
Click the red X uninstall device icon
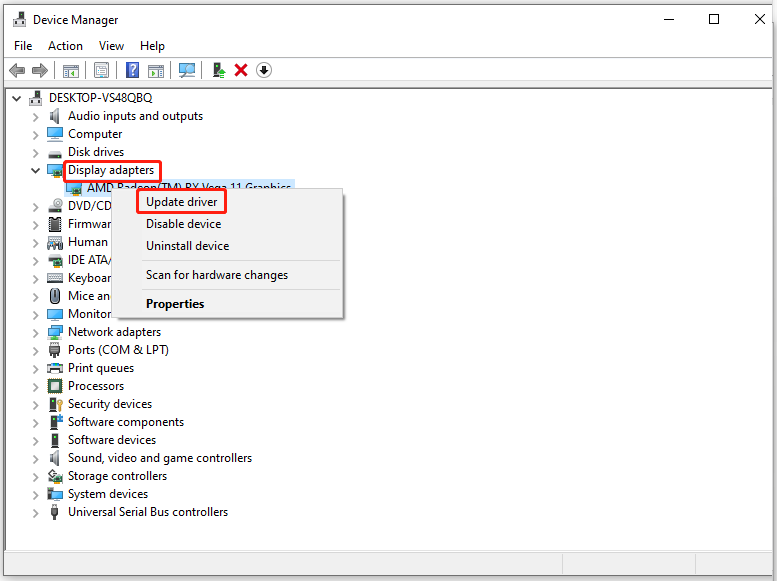click(x=241, y=70)
